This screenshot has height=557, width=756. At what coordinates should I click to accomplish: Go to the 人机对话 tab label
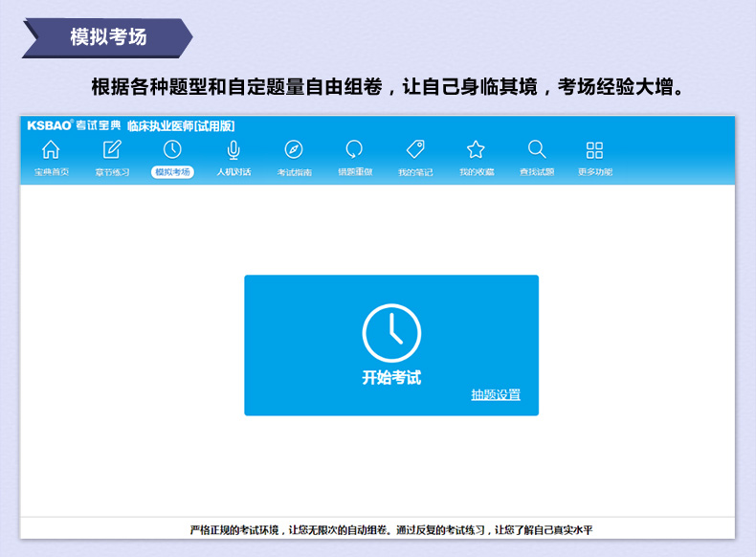[x=233, y=172]
